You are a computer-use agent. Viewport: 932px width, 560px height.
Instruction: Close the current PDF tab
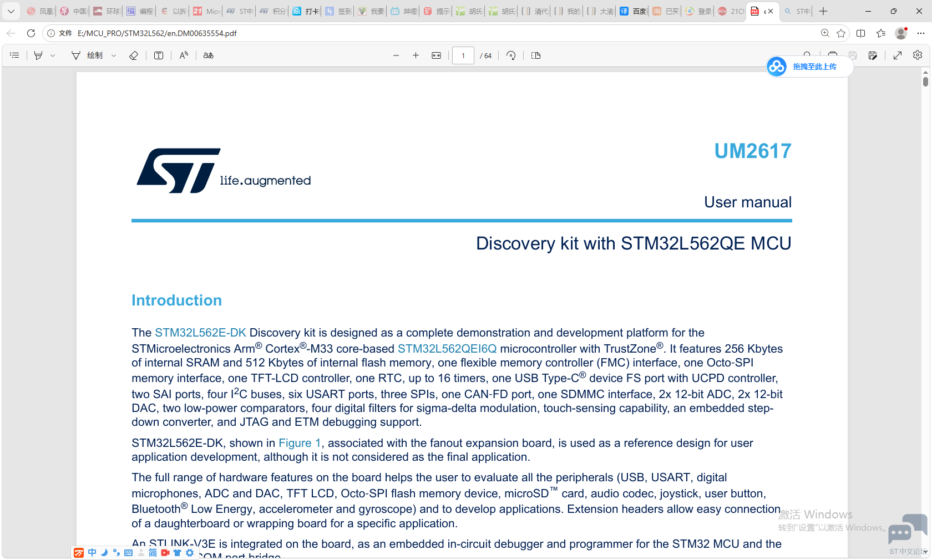(771, 11)
